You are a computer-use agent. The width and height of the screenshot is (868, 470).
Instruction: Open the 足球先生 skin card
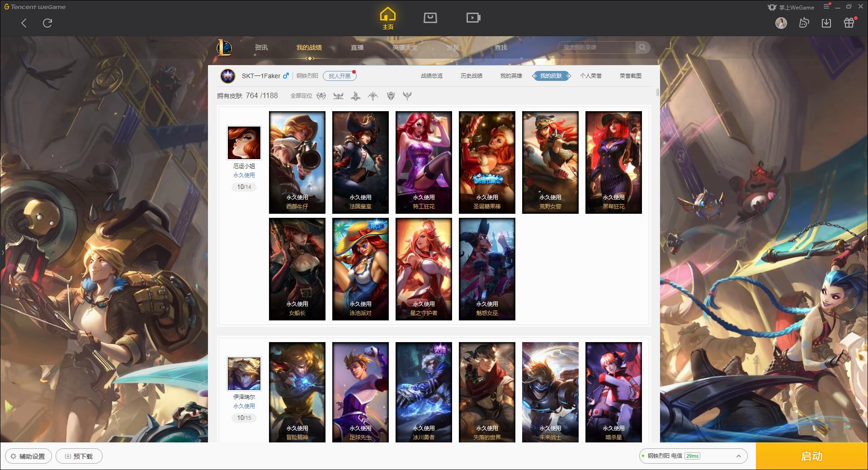pos(360,392)
